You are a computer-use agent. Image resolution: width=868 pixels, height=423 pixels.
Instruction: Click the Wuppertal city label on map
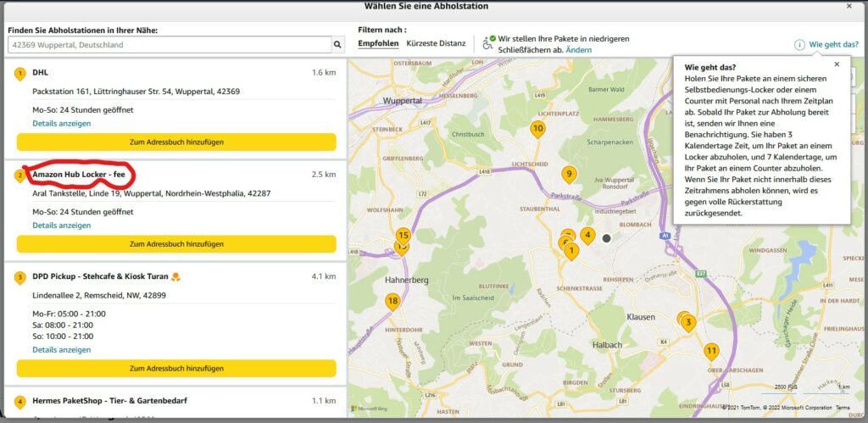click(403, 101)
